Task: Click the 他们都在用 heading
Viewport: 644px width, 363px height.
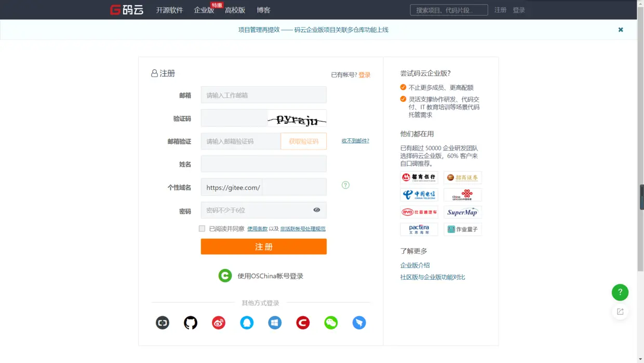Action: click(x=417, y=134)
